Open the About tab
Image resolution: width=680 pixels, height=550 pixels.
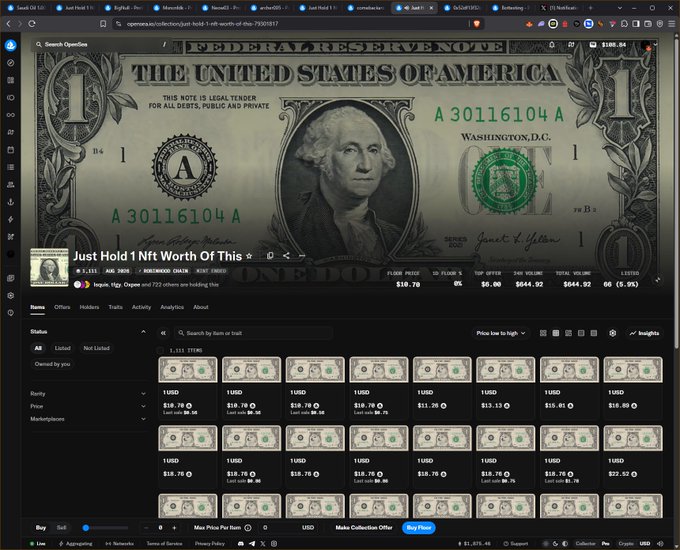(201, 307)
